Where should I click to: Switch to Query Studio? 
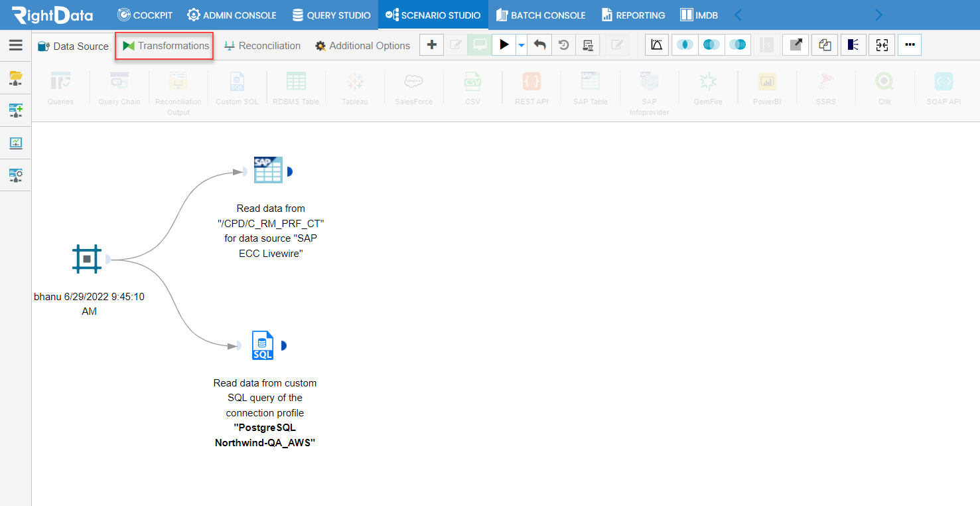(331, 15)
